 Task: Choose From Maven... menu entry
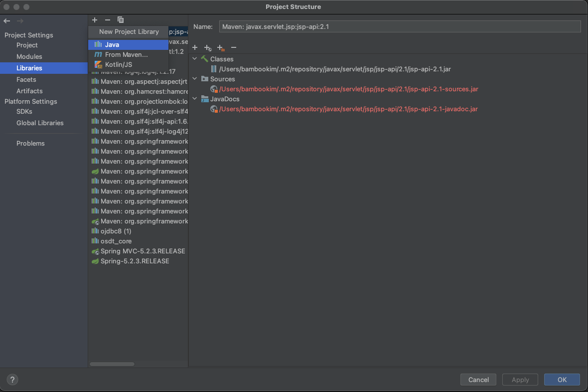point(128,54)
